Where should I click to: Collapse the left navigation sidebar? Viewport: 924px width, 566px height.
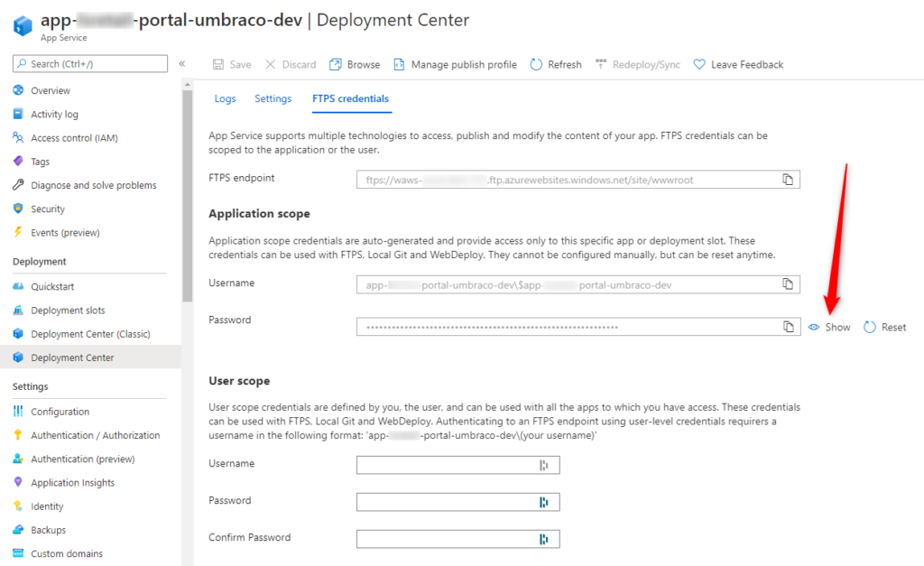coord(181,64)
